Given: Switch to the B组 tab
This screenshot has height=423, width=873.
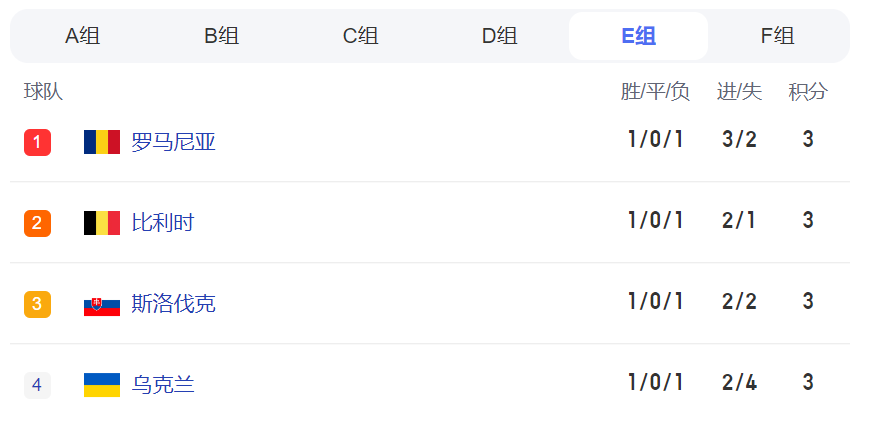Looking at the screenshot, I should 222,36.
